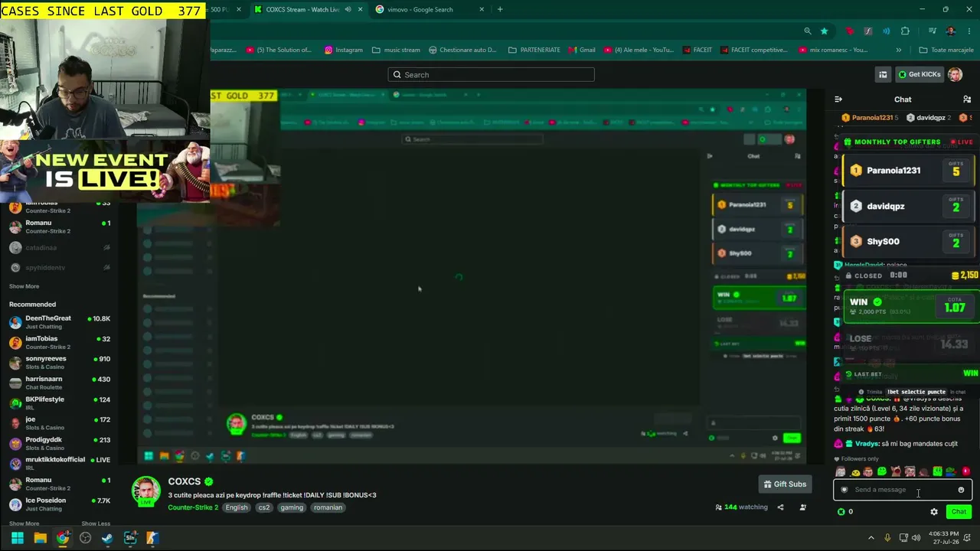Viewport: 980px width, 551px height.
Task: Mute audio on the COXCS Stream tab
Action: tap(348, 9)
